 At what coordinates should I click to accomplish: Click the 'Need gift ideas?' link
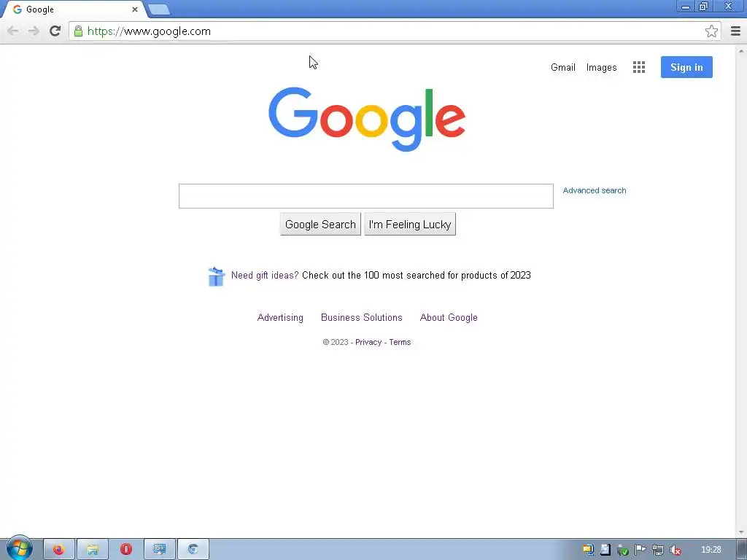[x=265, y=275]
